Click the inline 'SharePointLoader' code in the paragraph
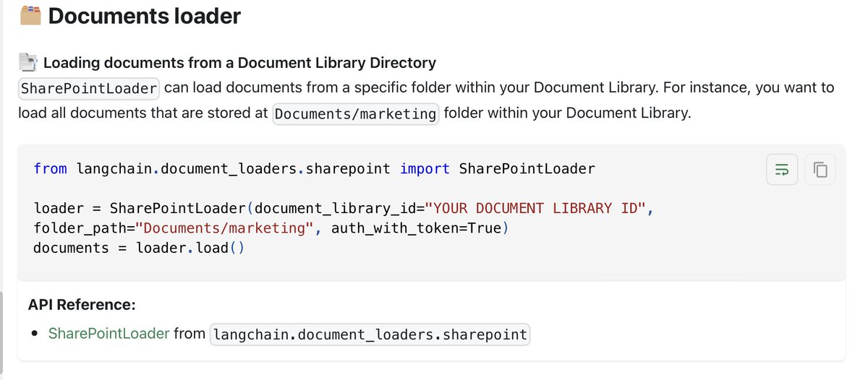This screenshot has height=380, width=868. pyautogui.click(x=89, y=89)
